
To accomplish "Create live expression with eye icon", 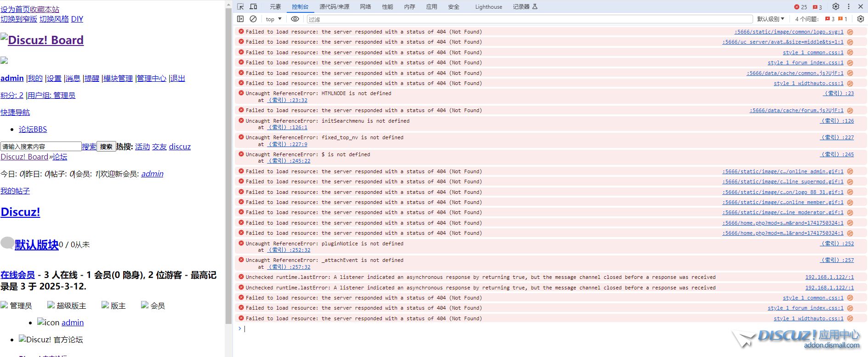I will tap(295, 19).
